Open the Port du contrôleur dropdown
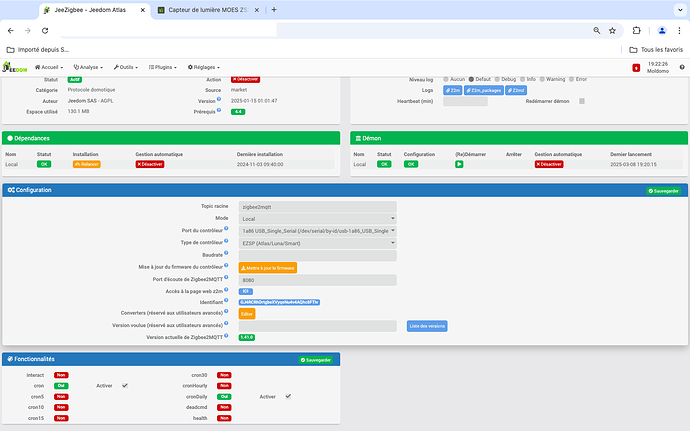Image resolution: width=690 pixels, height=431 pixels. (x=317, y=231)
